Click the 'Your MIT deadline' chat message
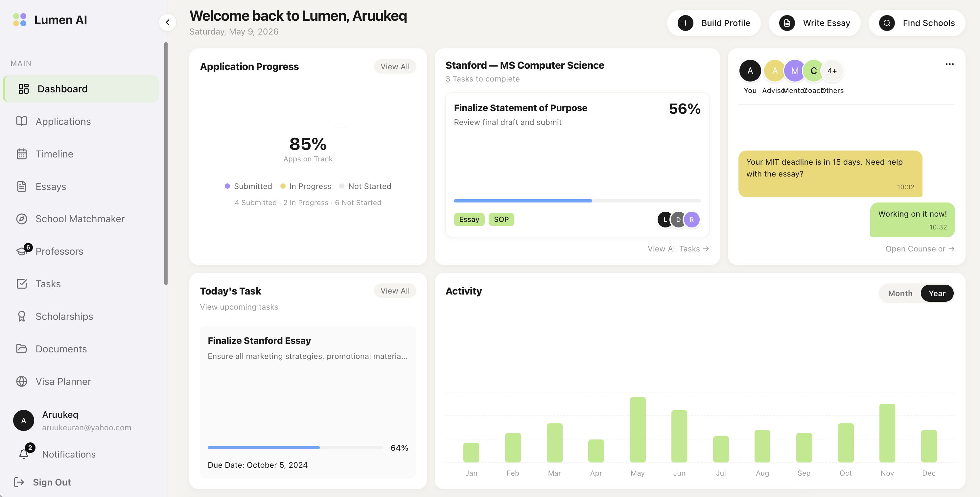The width and height of the screenshot is (980, 497). 830,174
